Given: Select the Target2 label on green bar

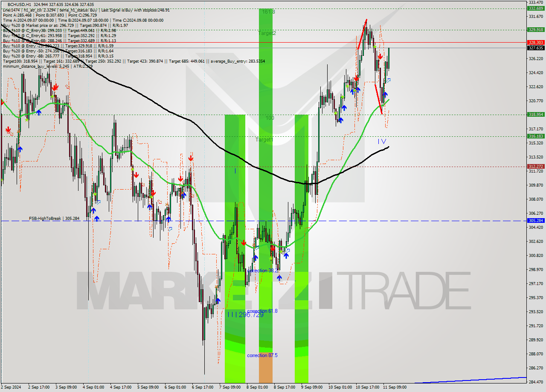Looking at the screenshot, I should [x=267, y=33].
